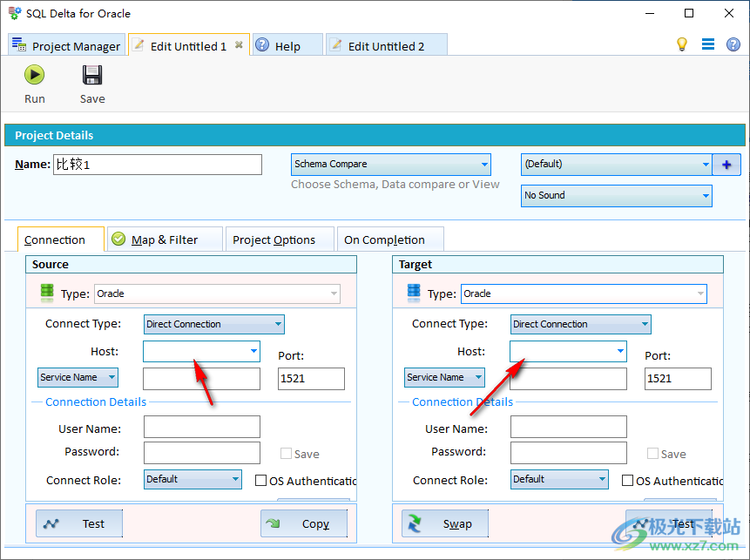Click the Source Password field
Viewport: 750px width, 560px height.
[202, 453]
